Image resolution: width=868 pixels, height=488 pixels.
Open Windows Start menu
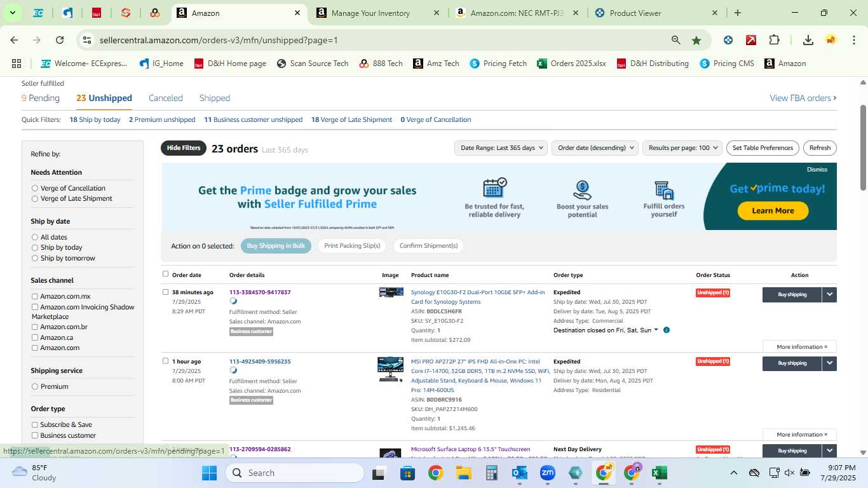coord(209,473)
